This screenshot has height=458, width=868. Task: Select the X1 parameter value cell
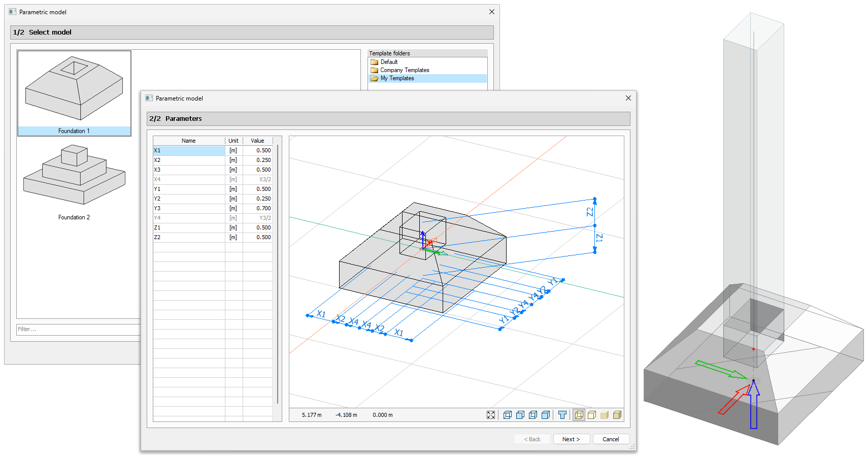[258, 151]
